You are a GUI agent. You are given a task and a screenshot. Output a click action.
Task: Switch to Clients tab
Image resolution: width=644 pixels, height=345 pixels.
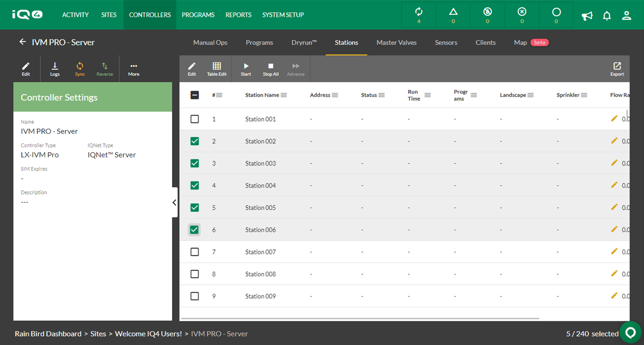[x=486, y=42]
